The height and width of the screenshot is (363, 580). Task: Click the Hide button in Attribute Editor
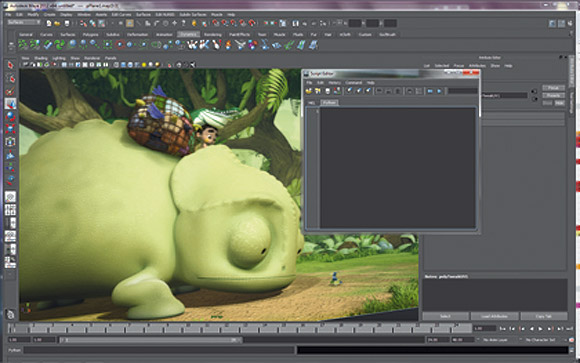(559, 103)
